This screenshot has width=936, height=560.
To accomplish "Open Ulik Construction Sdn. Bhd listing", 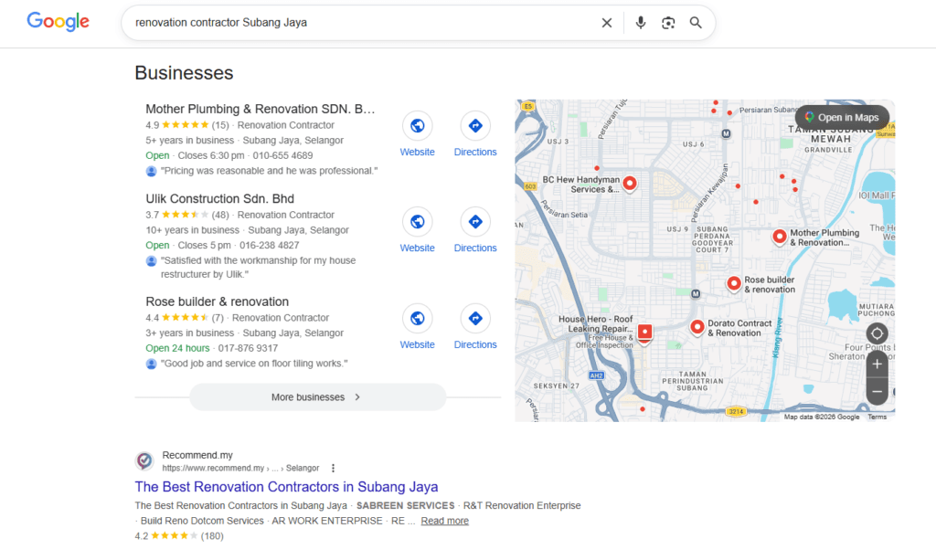I will click(219, 198).
